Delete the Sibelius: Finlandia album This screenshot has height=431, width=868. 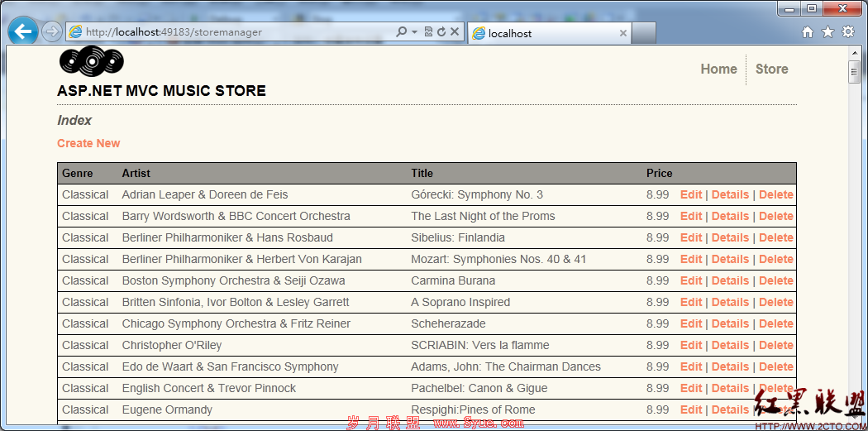click(776, 237)
